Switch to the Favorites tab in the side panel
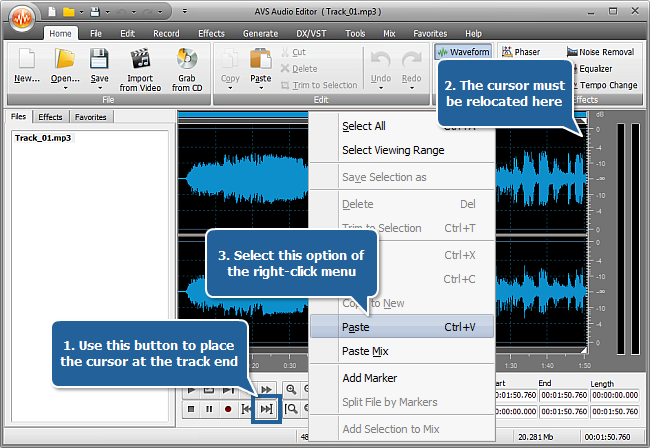This screenshot has width=650, height=448. point(91,117)
